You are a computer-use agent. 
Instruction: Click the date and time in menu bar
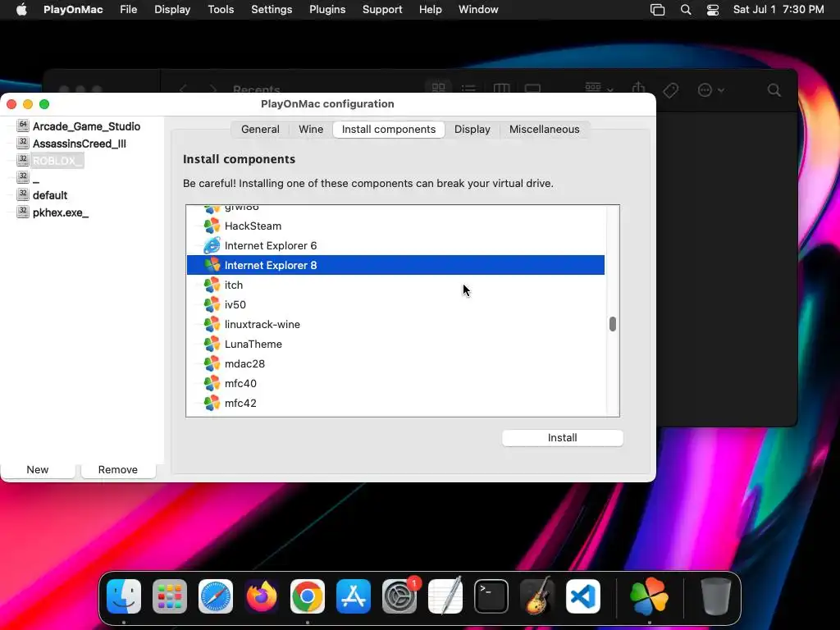(x=778, y=10)
